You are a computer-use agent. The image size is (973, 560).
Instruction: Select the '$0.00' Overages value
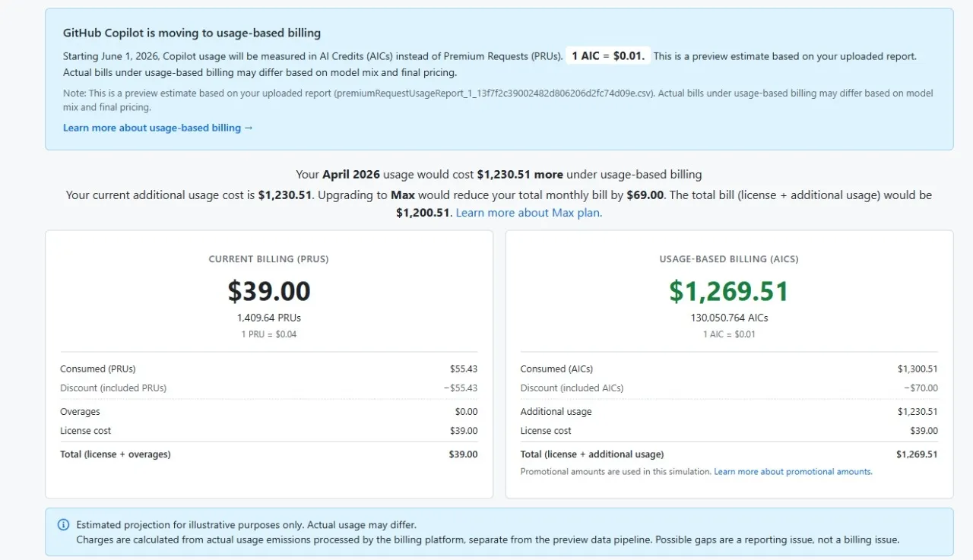pos(466,412)
